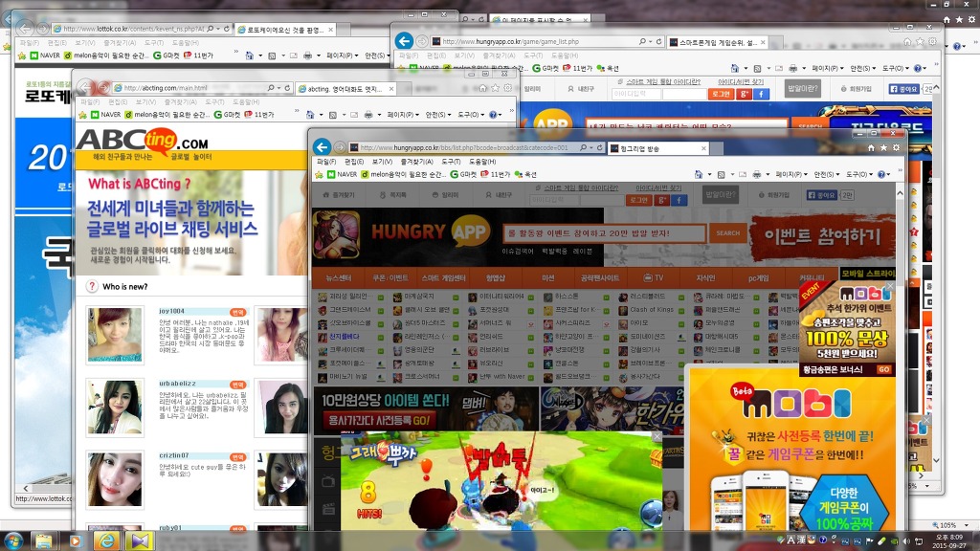Image resolution: width=980 pixels, height=551 pixels.
Task: Select abcting browser tab
Action: point(344,89)
